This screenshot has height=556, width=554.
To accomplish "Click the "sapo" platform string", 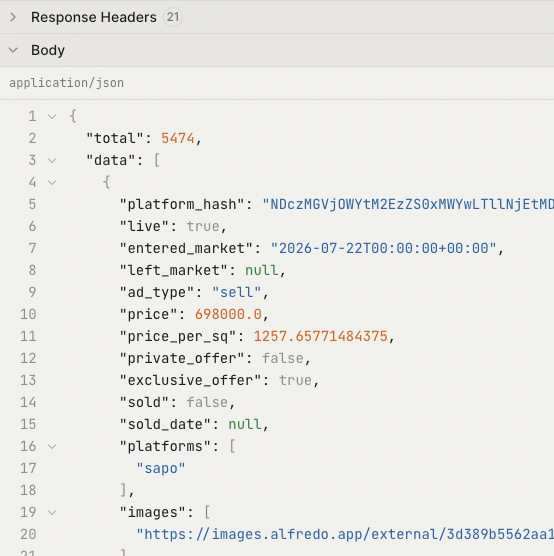I will pyautogui.click(x=161, y=468).
